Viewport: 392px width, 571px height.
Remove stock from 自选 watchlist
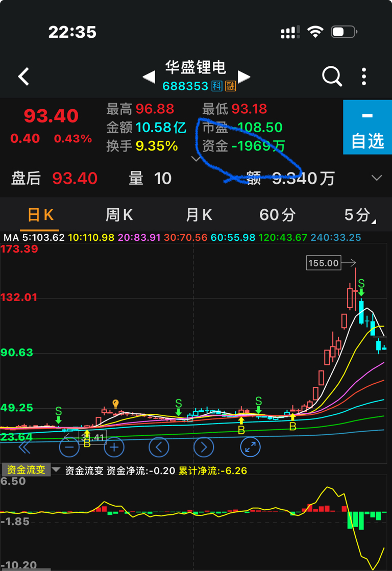(367, 127)
